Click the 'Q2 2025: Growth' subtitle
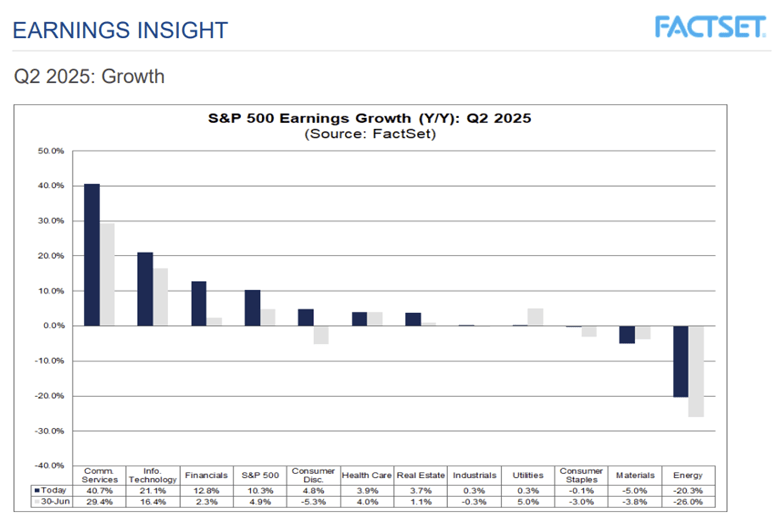This screenshot has width=780, height=523. pos(89,77)
